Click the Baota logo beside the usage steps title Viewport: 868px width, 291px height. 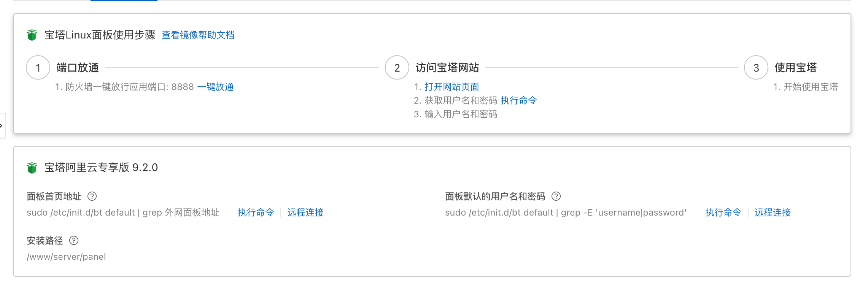[32, 35]
